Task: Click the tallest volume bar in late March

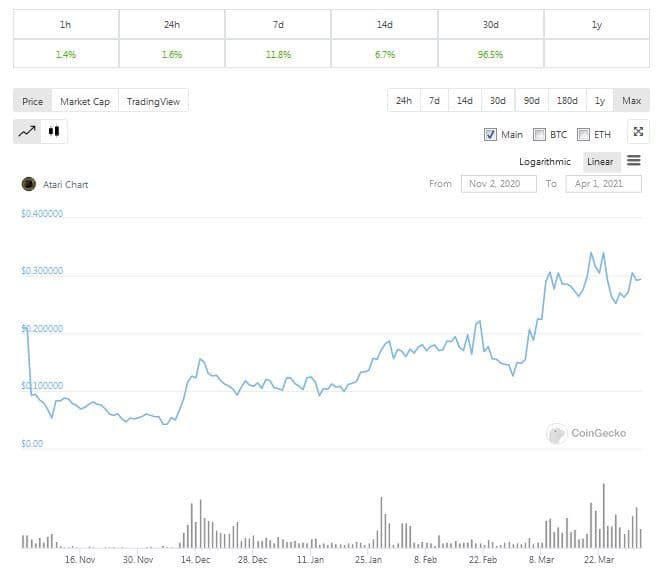Action: [604, 516]
